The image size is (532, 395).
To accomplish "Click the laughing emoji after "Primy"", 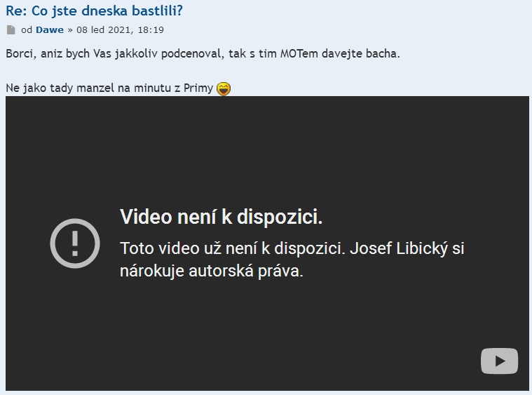I will (224, 88).
